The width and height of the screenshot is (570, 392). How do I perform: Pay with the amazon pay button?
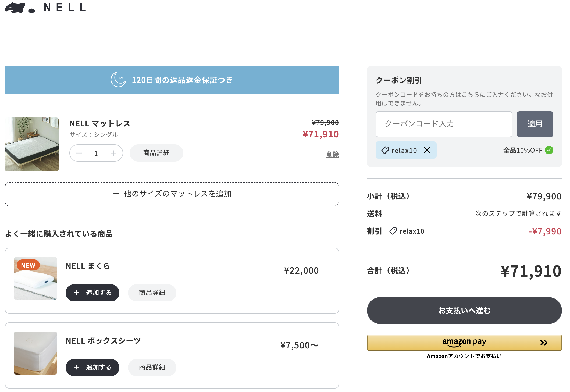pos(464,343)
